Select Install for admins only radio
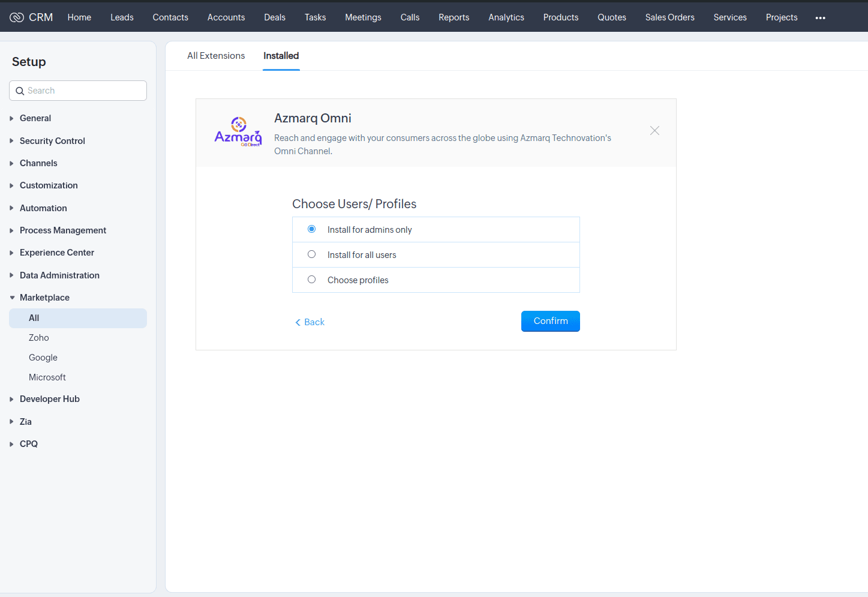 point(311,229)
